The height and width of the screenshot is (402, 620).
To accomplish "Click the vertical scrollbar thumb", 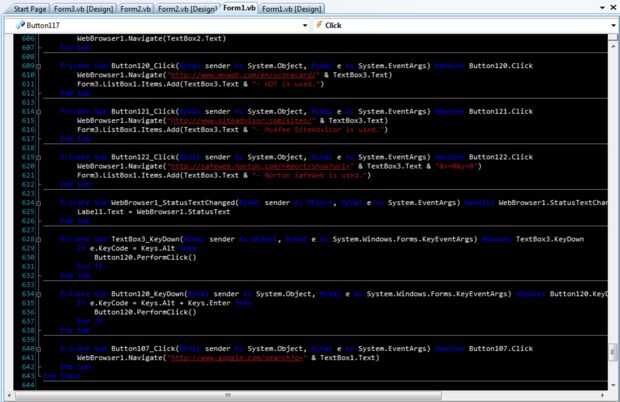I will pos(613,352).
